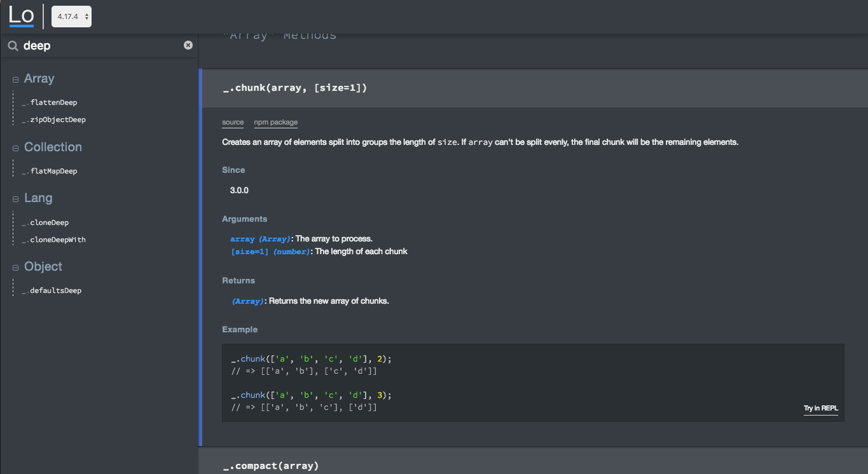Select the Array heading in sidebar
The image size is (868, 474).
pos(39,79)
